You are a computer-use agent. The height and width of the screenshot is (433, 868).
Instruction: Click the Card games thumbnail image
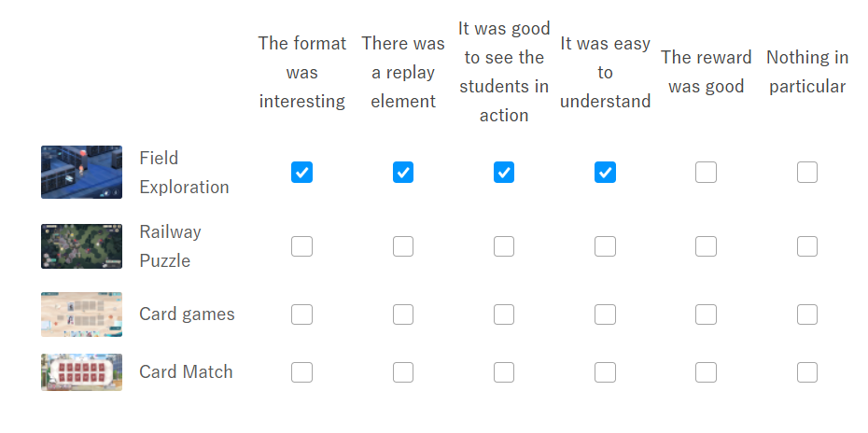81,314
